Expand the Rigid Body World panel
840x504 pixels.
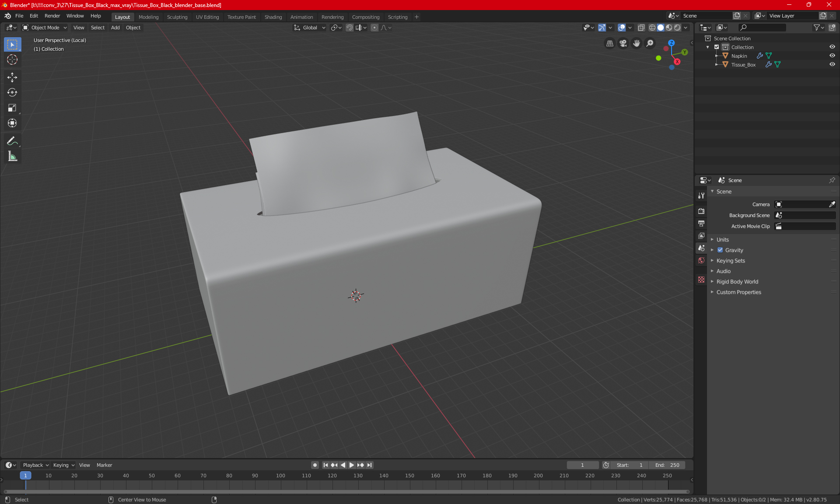click(x=737, y=282)
